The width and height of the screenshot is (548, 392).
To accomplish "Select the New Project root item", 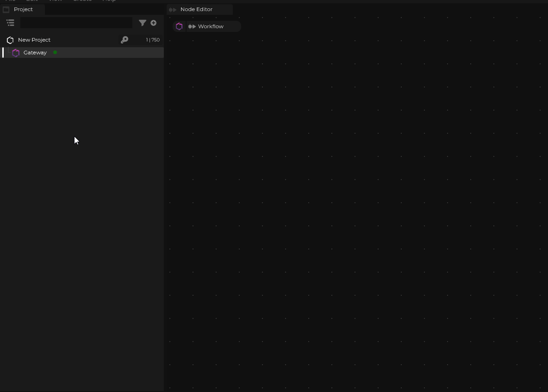I will point(34,40).
